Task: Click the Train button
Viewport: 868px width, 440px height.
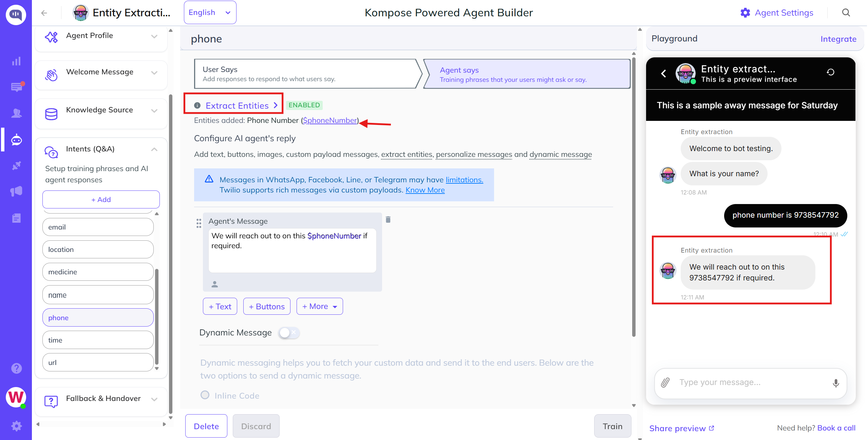Action: pyautogui.click(x=613, y=426)
